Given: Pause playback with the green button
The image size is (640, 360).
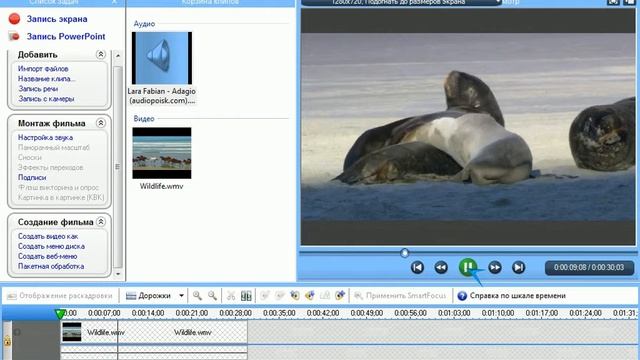Looking at the screenshot, I should pyautogui.click(x=468, y=267).
